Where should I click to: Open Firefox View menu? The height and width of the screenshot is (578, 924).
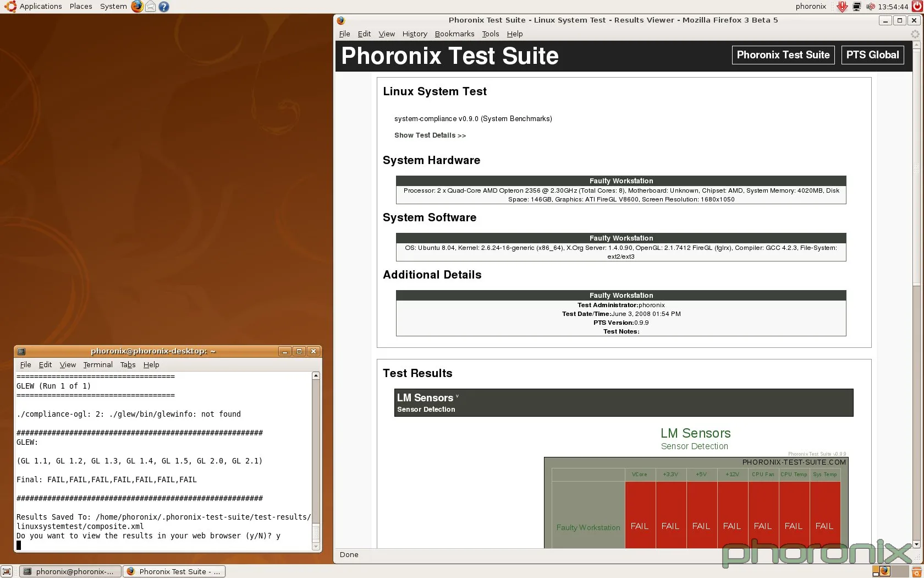pyautogui.click(x=387, y=34)
